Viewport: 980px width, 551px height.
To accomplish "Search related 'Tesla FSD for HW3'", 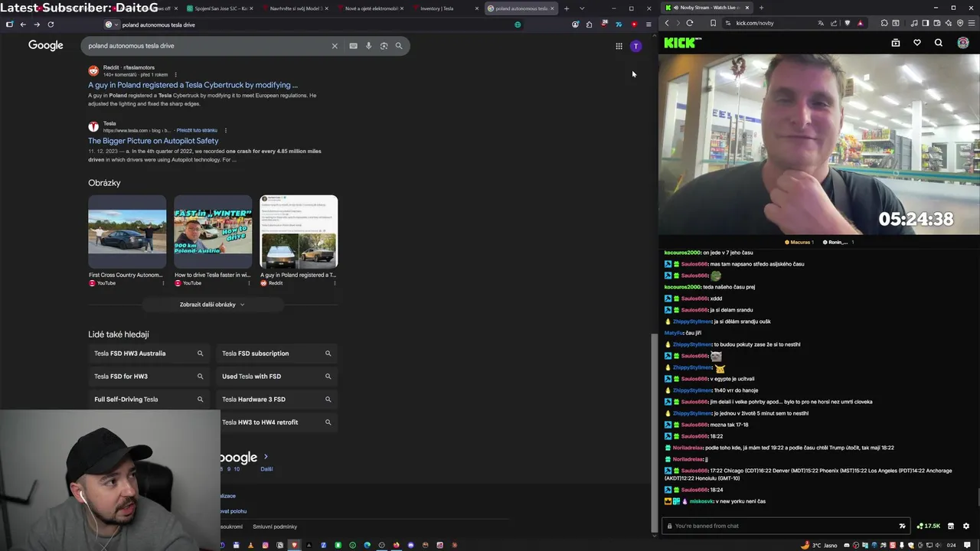I will (149, 377).
